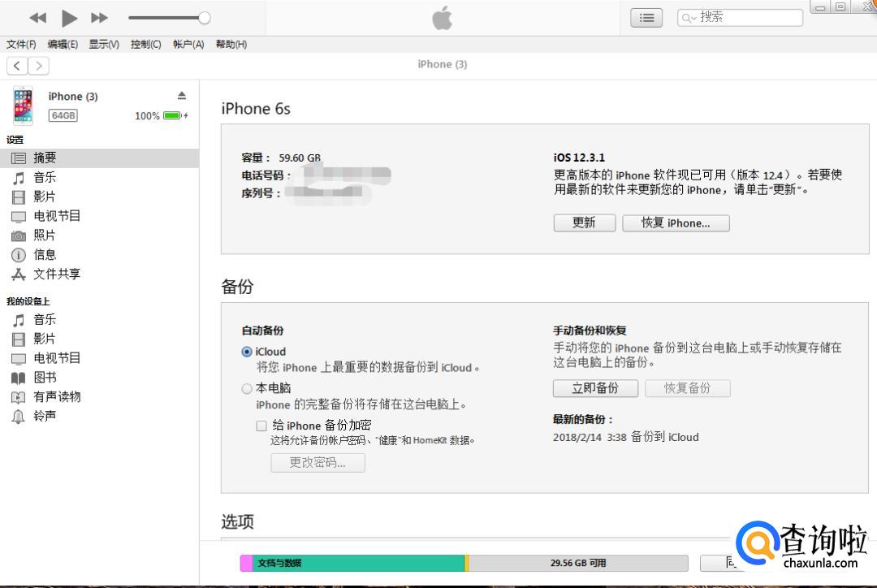Click the 恢复 iPhone... button
The width and height of the screenshot is (877, 588).
tap(676, 223)
